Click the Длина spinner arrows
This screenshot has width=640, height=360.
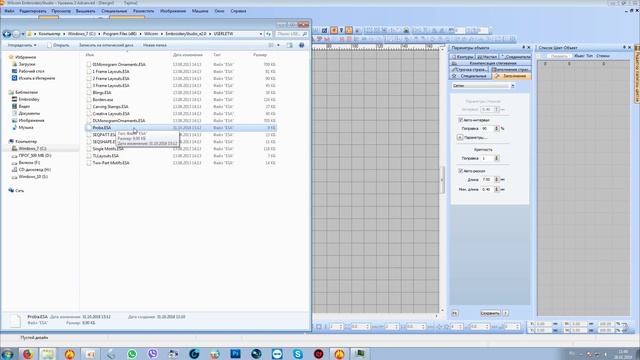tap(497, 180)
